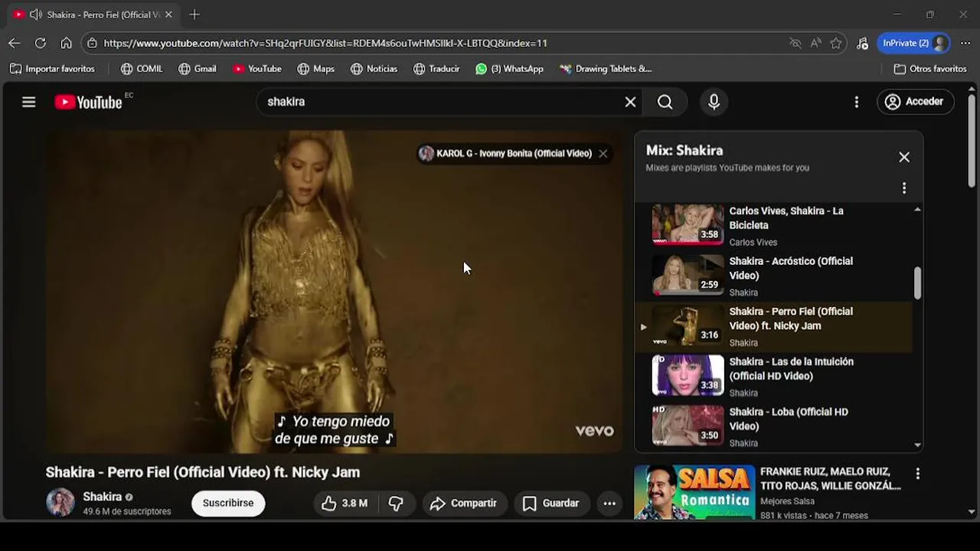Click title 'Shakira - Acróstico (Official Video)'
The width and height of the screenshot is (980, 551).
790,268
